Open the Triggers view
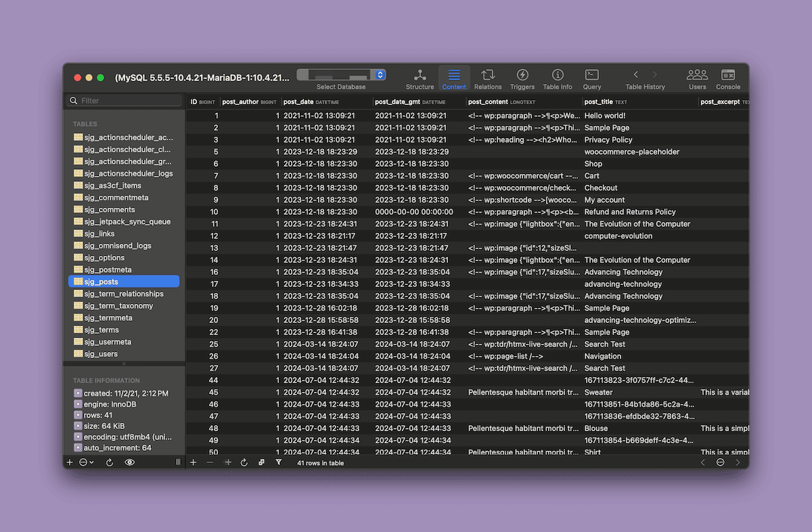Image resolution: width=812 pixels, height=532 pixels. point(522,79)
